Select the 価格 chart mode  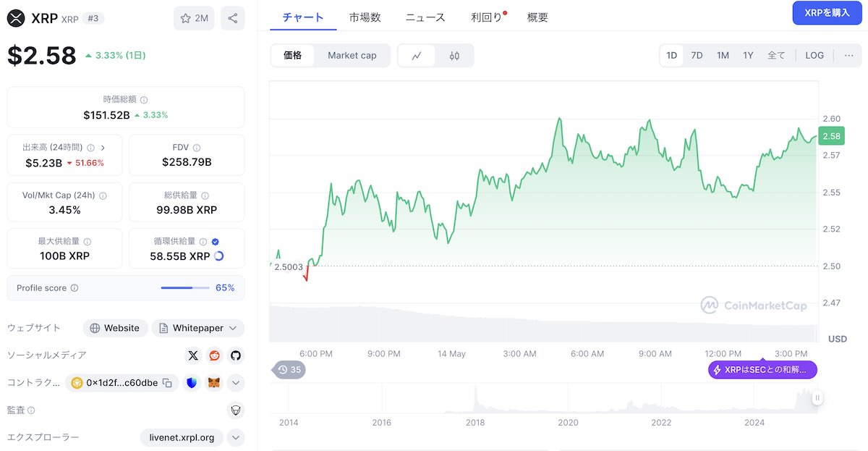point(293,56)
